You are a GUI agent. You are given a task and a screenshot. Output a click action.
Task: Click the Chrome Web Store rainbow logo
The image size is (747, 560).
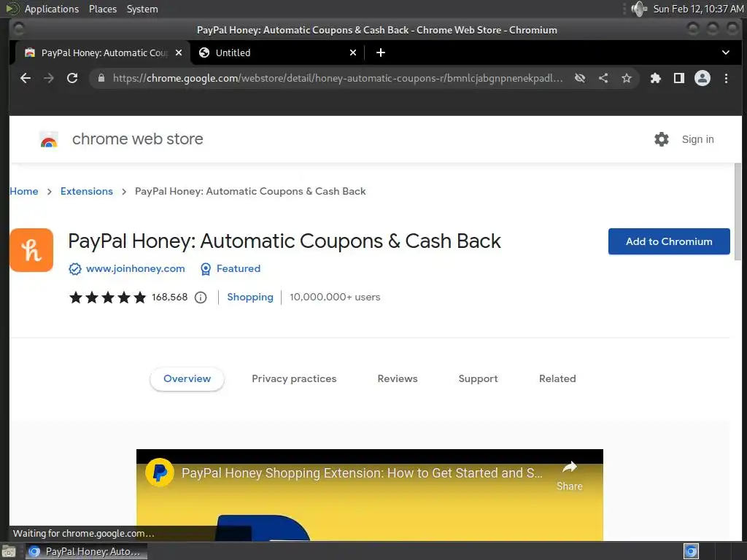[x=49, y=139]
